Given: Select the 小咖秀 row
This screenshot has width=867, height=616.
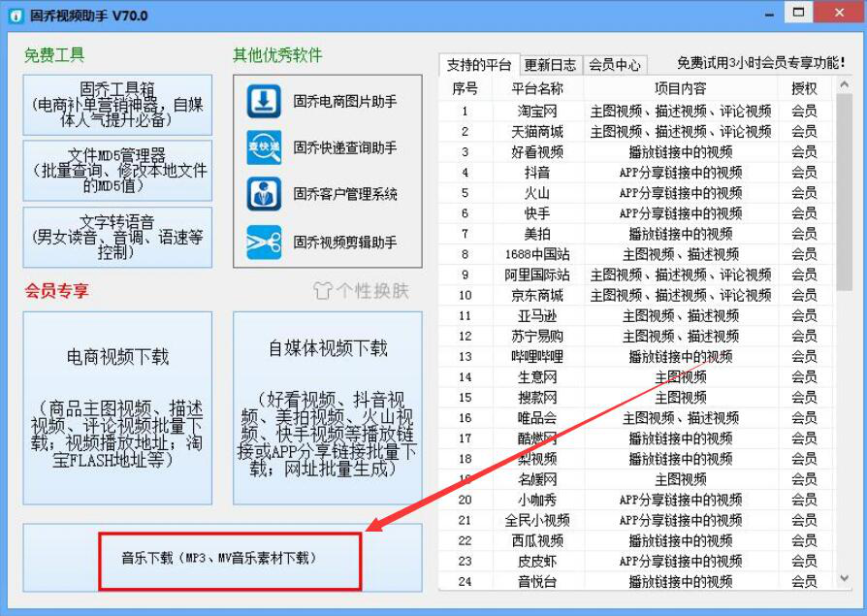Looking at the screenshot, I should [x=636, y=500].
